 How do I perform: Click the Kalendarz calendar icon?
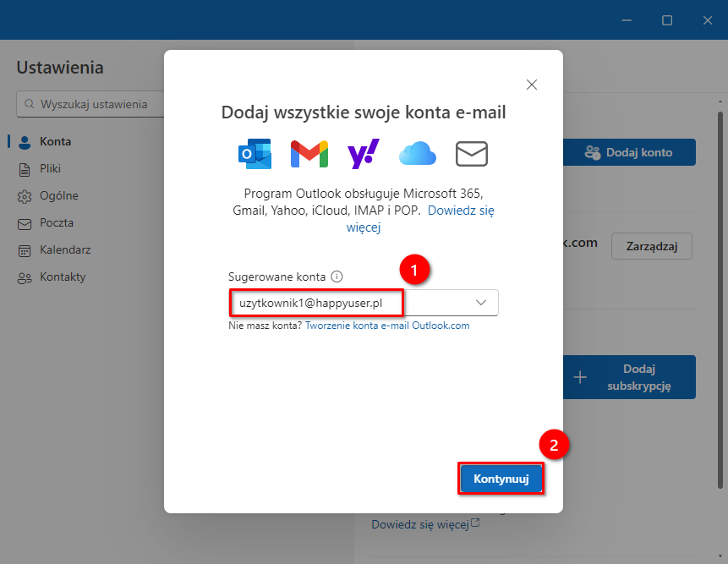25,251
